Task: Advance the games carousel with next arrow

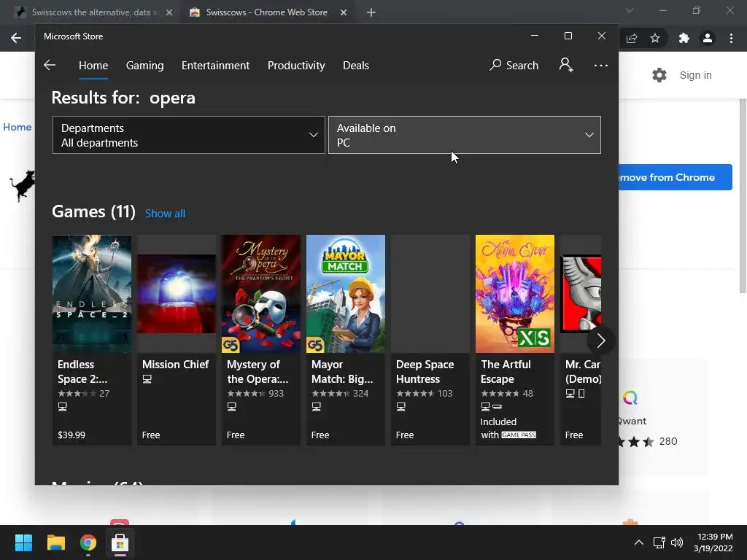Action: [x=600, y=341]
